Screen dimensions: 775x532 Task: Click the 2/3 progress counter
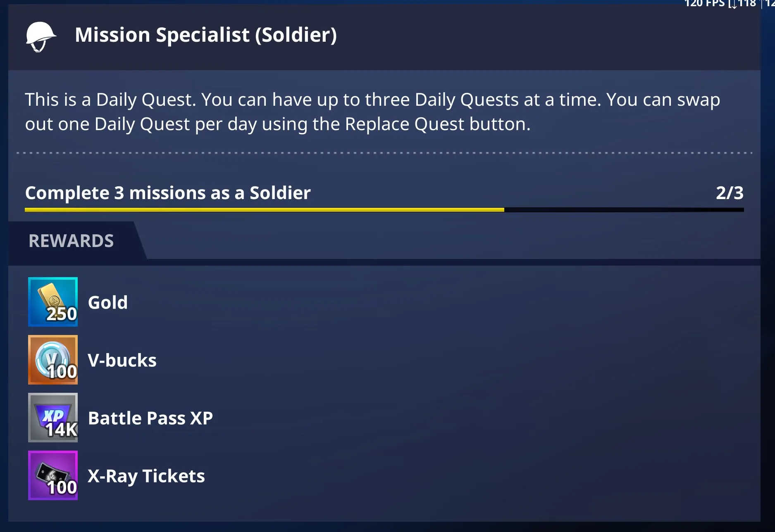[x=730, y=193]
